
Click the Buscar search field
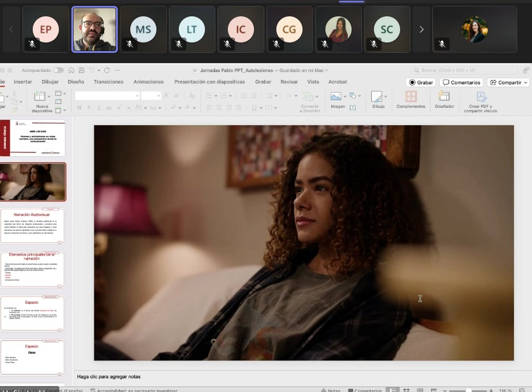[x=464, y=70]
